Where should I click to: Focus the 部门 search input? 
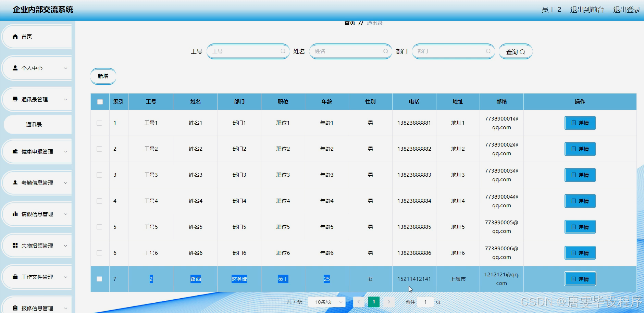click(453, 51)
